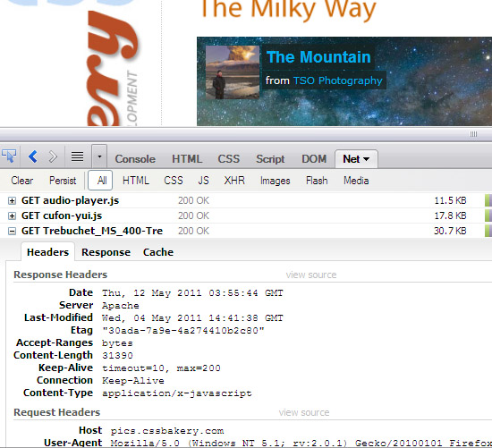Toggle the Persist option
Image resolution: width=492 pixels, height=448 pixels.
coord(63,181)
